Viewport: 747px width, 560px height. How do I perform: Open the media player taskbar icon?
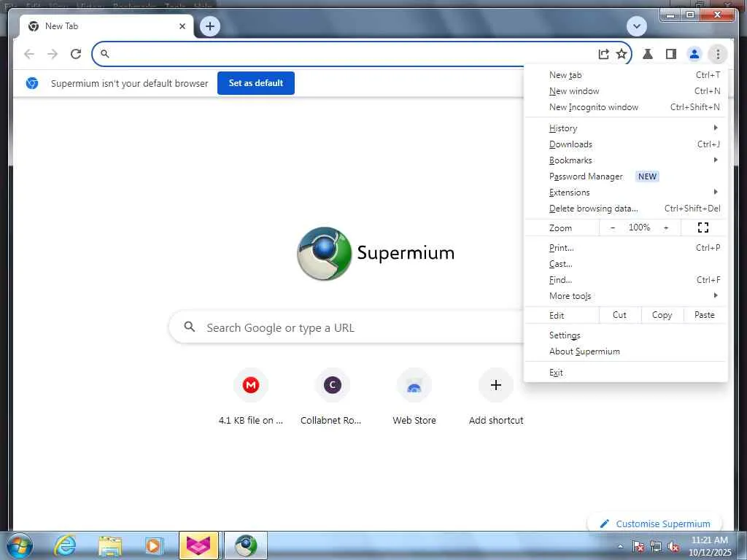(153, 545)
